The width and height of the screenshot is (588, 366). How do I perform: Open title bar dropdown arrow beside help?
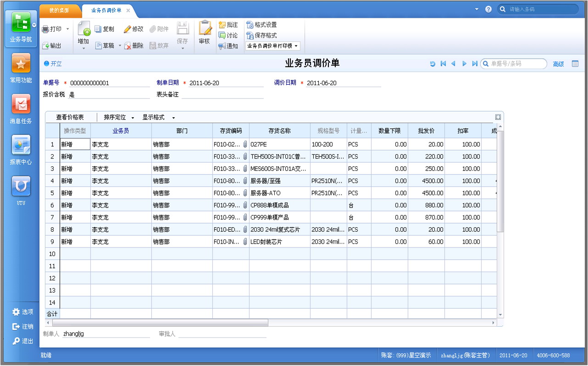pos(477,9)
